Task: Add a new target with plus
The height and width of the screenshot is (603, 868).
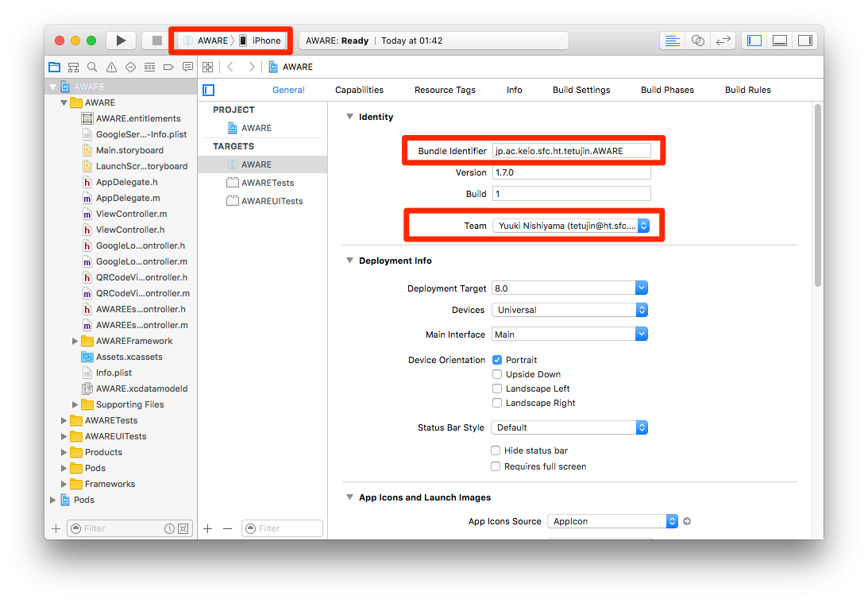Action: (207, 529)
